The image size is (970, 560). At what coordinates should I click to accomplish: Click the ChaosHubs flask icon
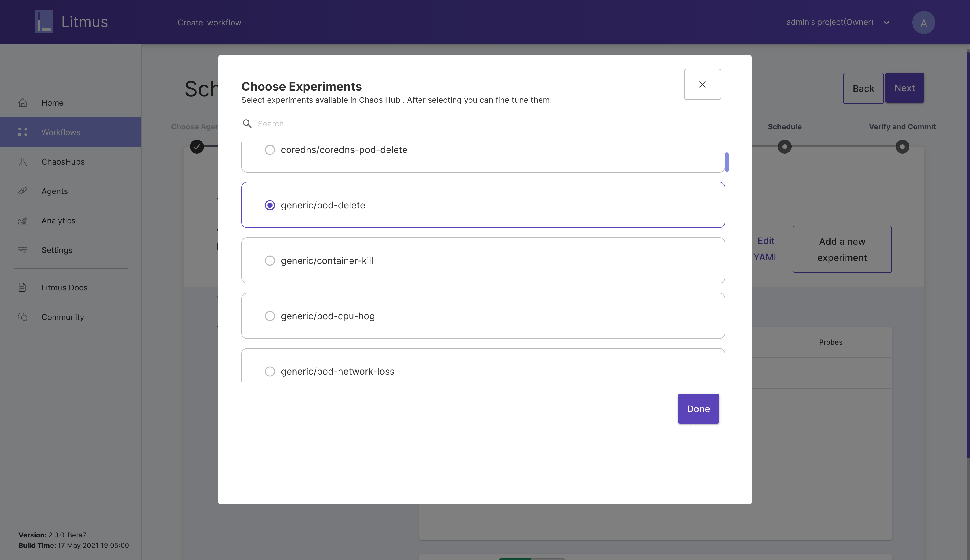(23, 162)
